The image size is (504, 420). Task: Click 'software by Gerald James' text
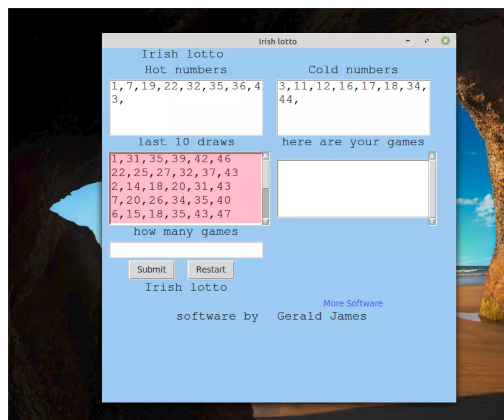271,316
